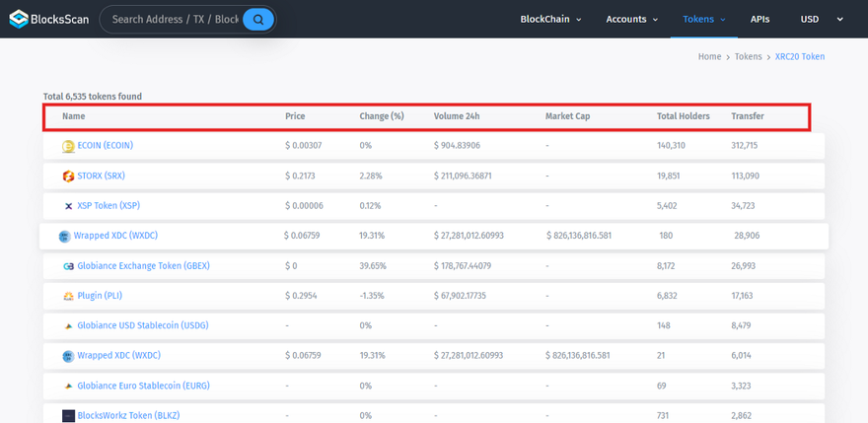Screen dimensions: 868x423
Task: Open the Accounts dropdown menu
Action: tap(632, 19)
